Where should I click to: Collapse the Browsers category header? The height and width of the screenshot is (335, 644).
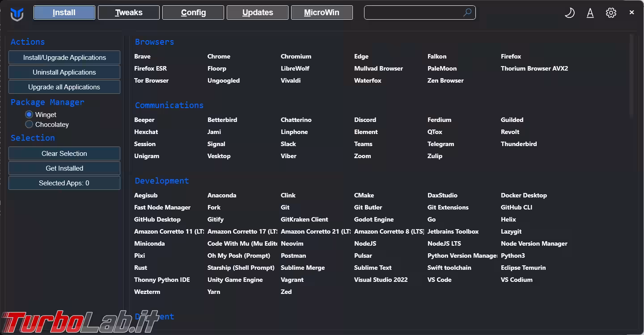tap(154, 42)
